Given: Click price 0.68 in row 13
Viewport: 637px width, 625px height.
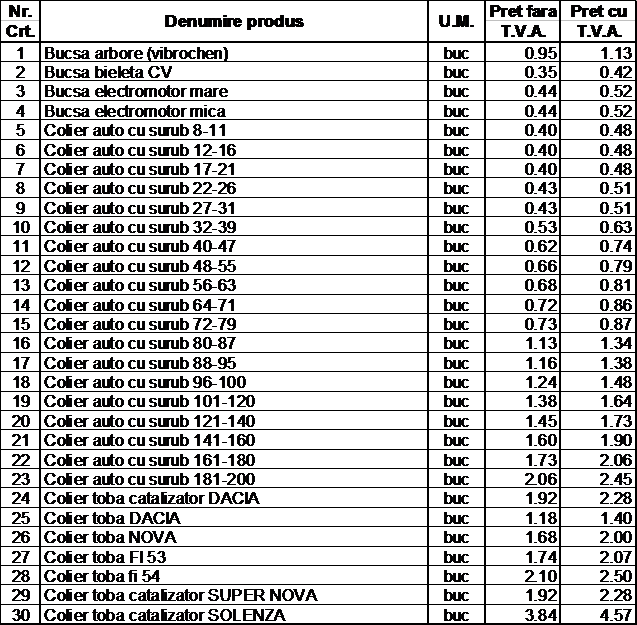Looking at the screenshot, I should click(x=541, y=285).
